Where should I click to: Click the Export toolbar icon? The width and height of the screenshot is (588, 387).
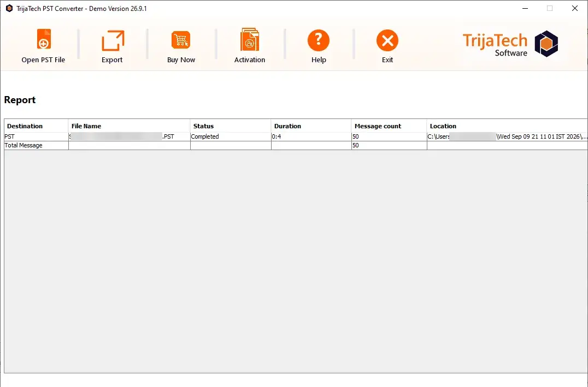coord(113,40)
